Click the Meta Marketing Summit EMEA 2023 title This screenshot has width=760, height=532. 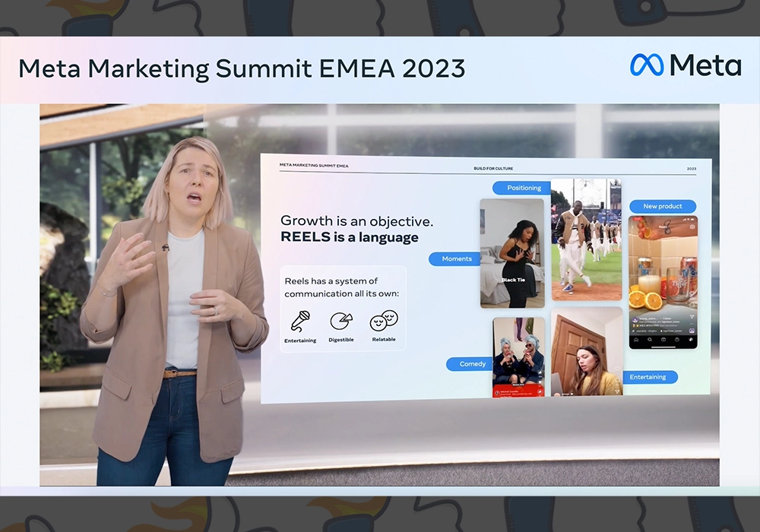point(242,68)
